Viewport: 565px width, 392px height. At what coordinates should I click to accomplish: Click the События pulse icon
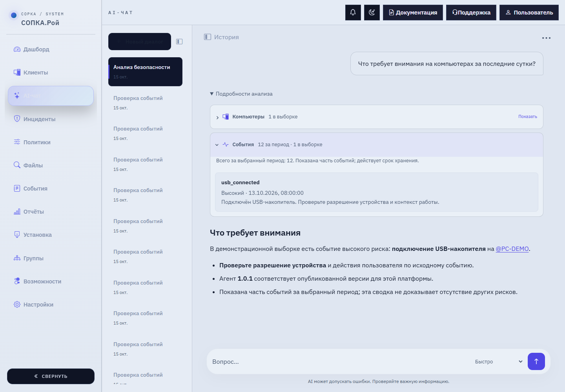click(x=226, y=144)
